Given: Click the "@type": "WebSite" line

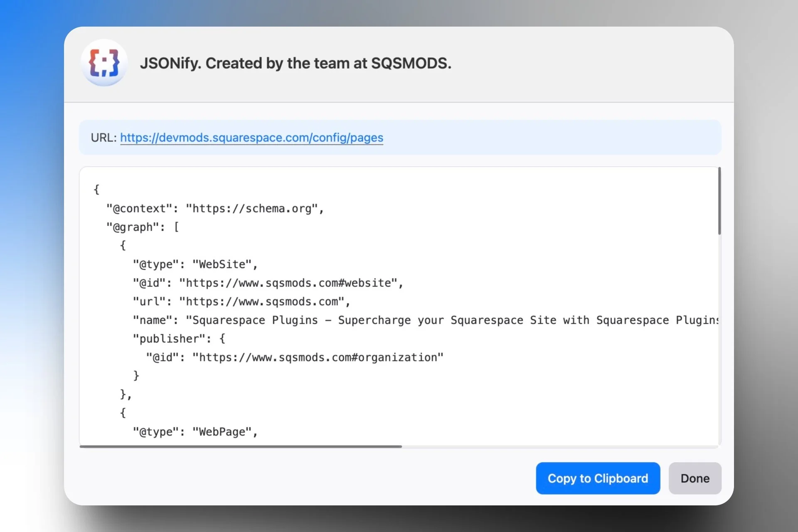Looking at the screenshot, I should tap(195, 264).
